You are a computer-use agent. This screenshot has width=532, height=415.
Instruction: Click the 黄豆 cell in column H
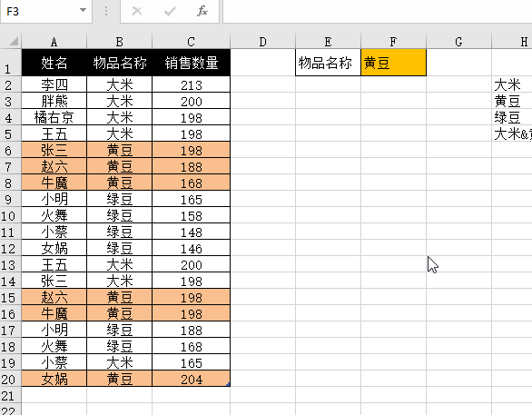(512, 101)
